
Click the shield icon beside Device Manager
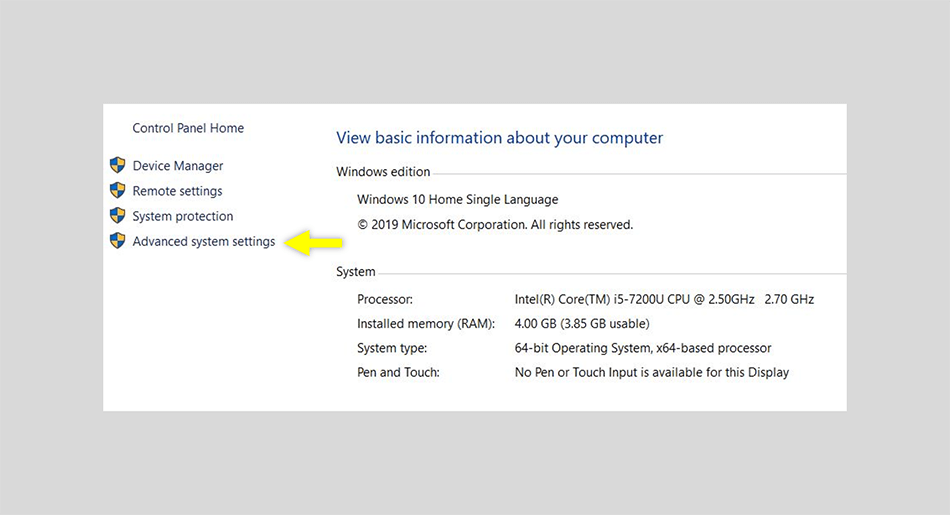tap(118, 165)
